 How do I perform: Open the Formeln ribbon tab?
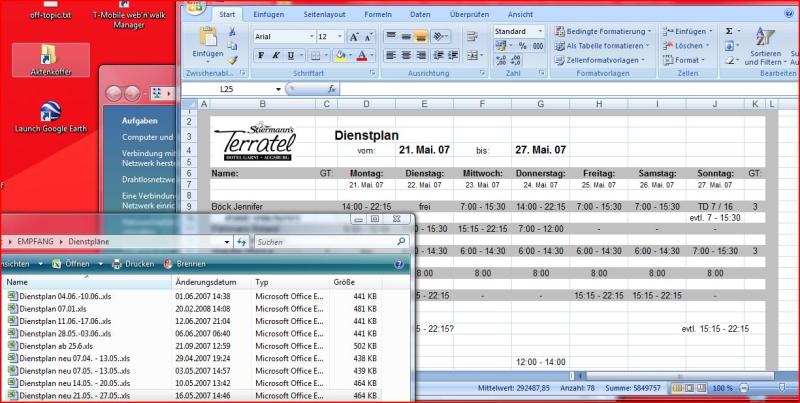(x=377, y=15)
